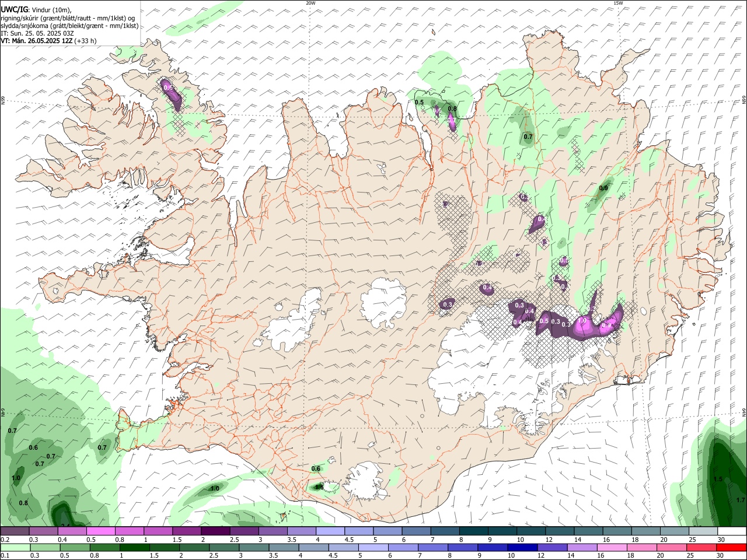Click the '1.0' value inside the bright pink snow patch
Viewport: 747px width, 560px height.
pyautogui.click(x=581, y=320)
